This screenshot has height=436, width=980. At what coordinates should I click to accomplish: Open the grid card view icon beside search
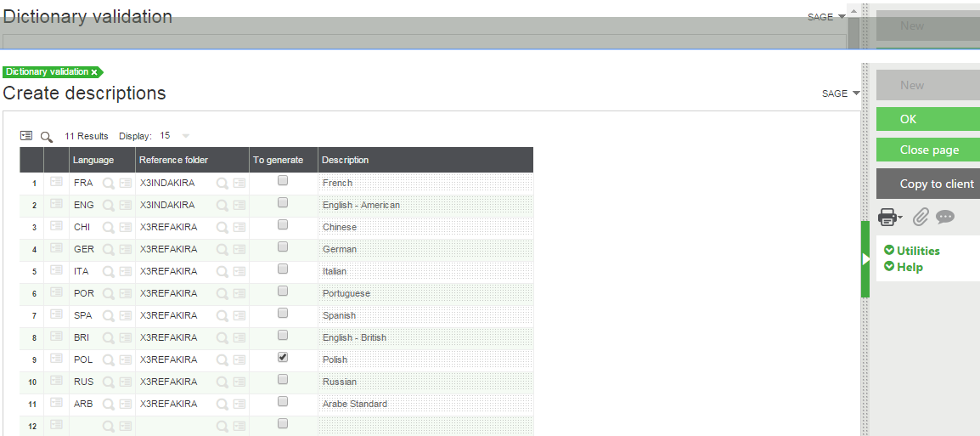coord(26,136)
